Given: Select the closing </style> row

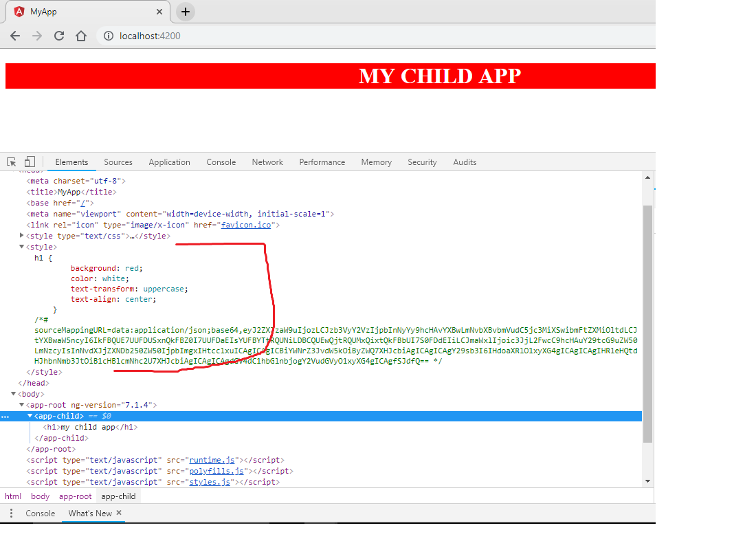Looking at the screenshot, I should (44, 372).
